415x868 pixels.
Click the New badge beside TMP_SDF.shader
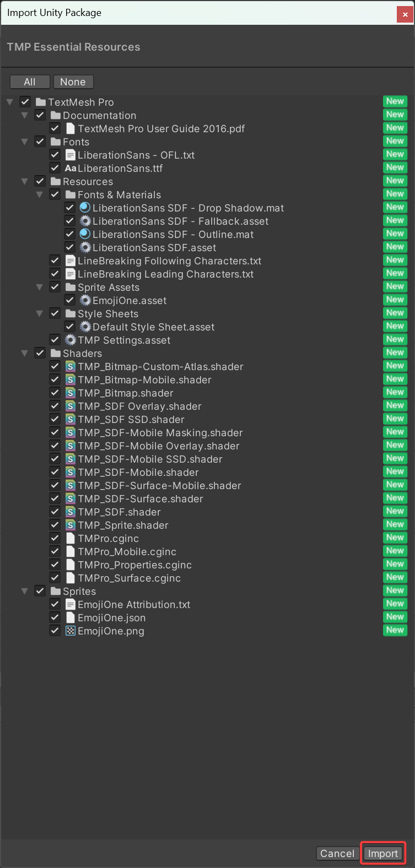coord(395,512)
